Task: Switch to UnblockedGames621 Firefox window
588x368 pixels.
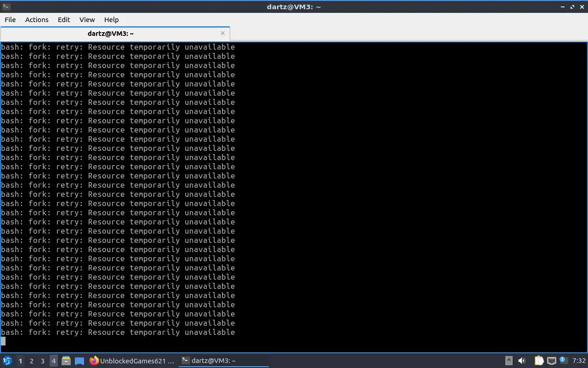Action: coord(132,361)
